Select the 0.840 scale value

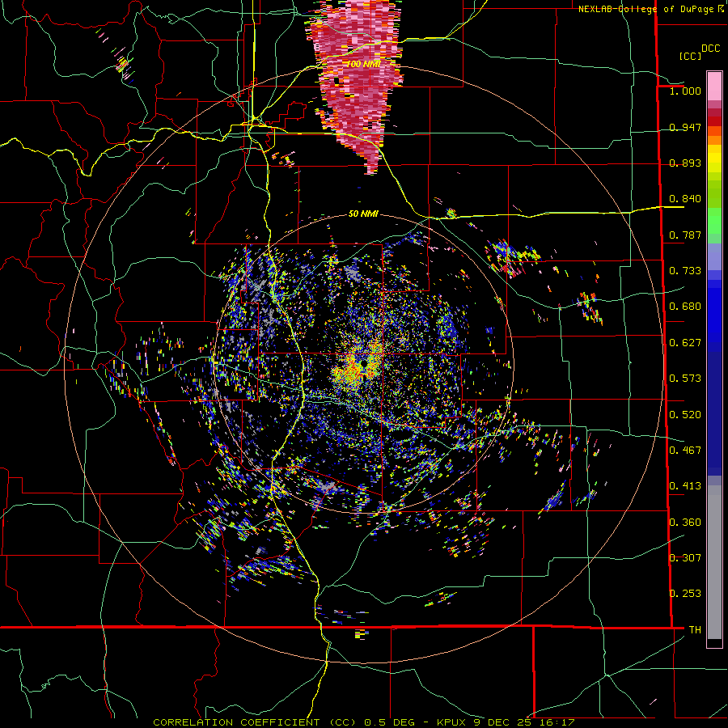coord(685,199)
